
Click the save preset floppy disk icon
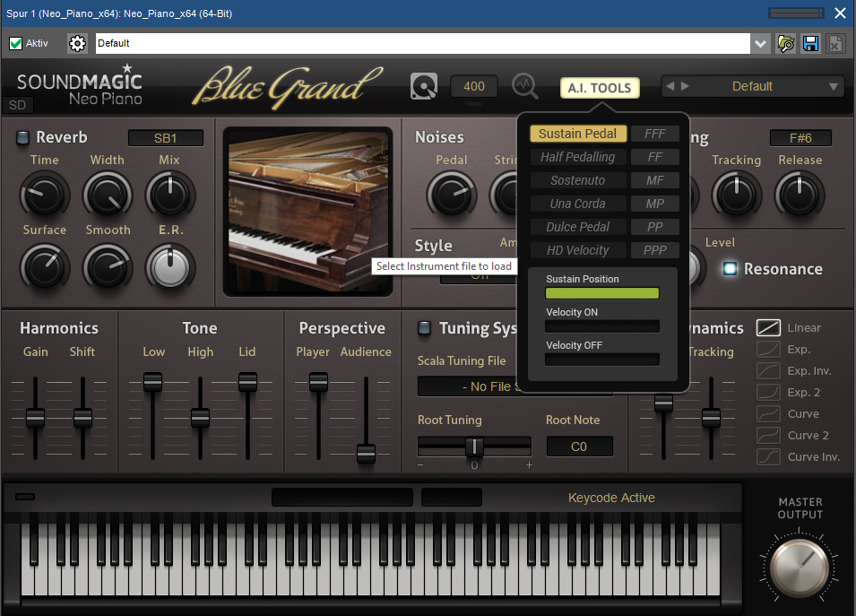[810, 43]
